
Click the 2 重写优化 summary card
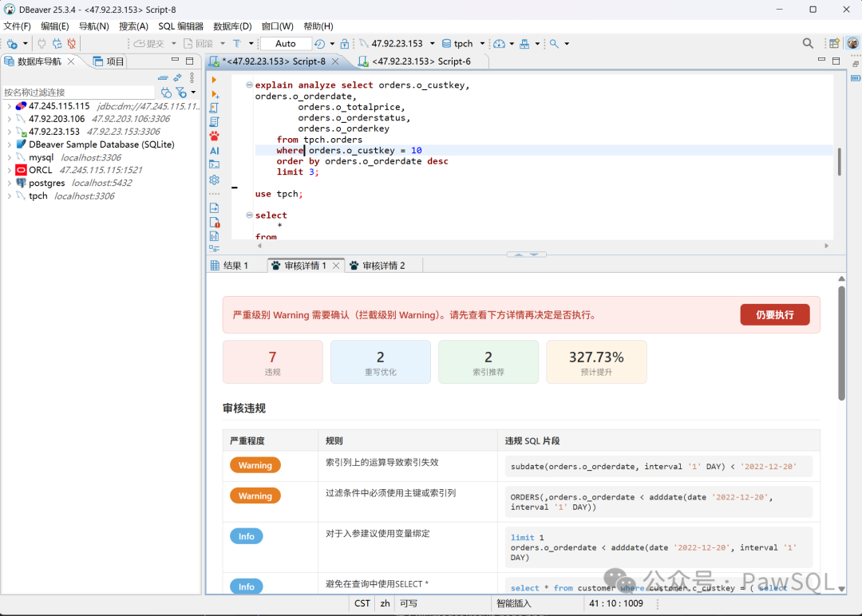pos(381,361)
